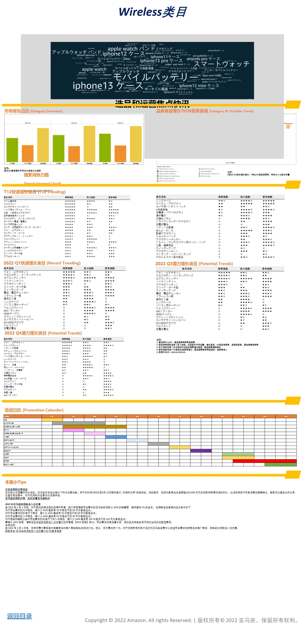
Task: Select the 2022 Q1快速增长类目 heading
Action: (x=42, y=263)
